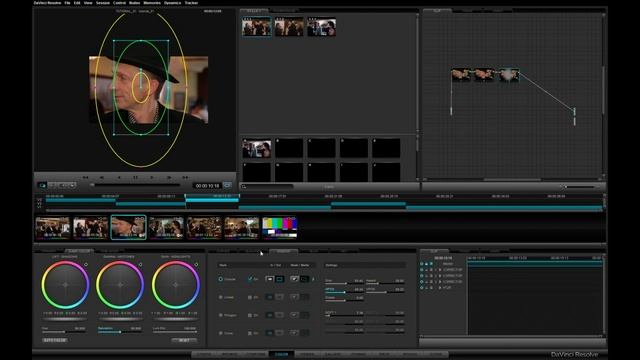
Task: Select the first timeline clip thumbnail
Action: click(53, 227)
